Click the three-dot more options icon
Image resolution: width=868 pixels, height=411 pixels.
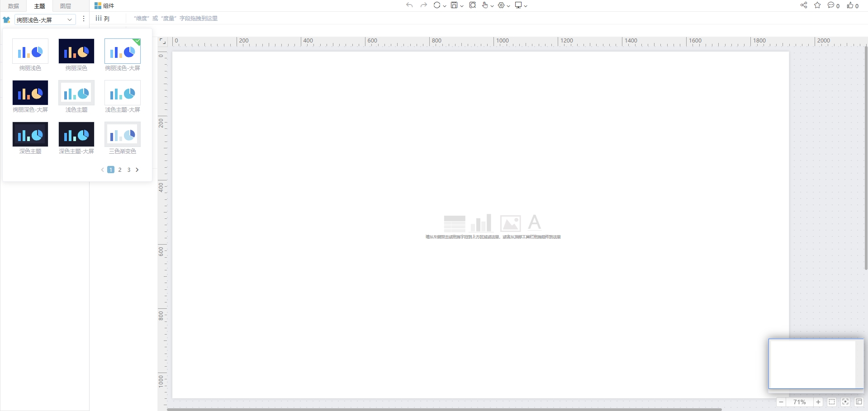(x=84, y=19)
